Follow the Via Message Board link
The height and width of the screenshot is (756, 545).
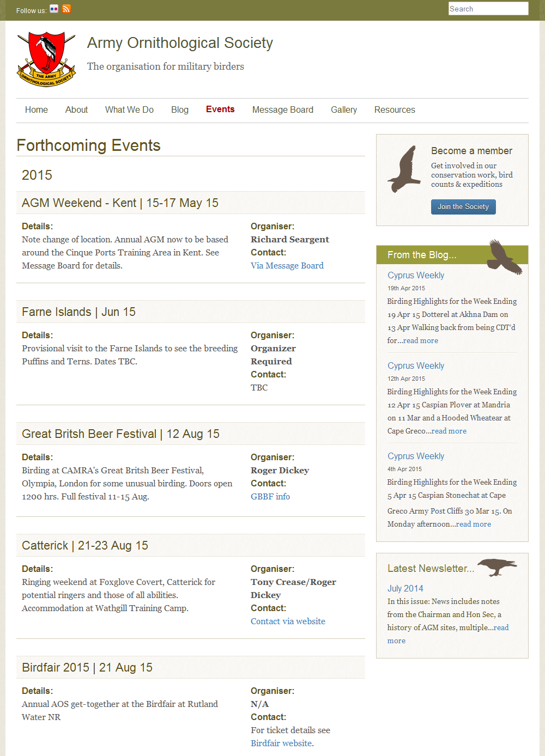(287, 266)
